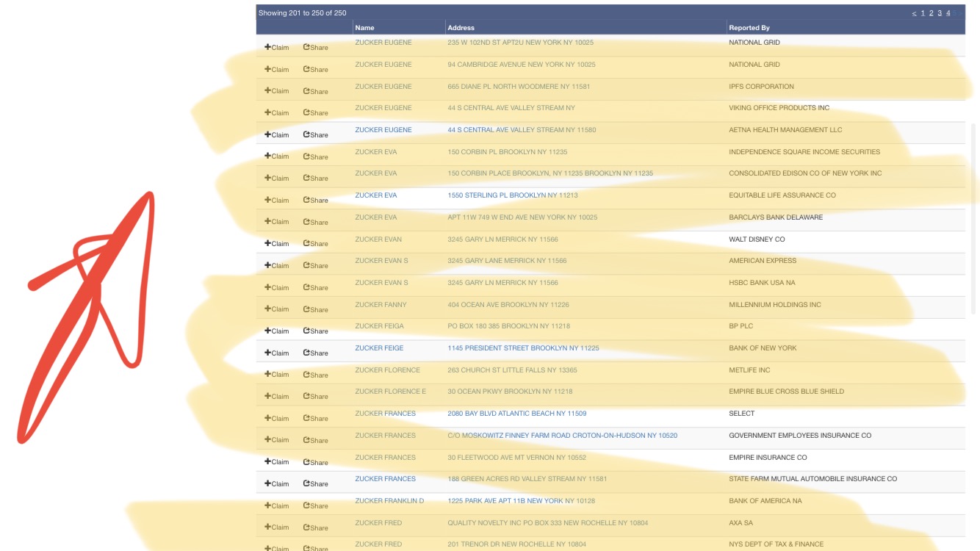Share the Empire Insurance Co entry
Screen dimensions: 980x551
(316, 462)
